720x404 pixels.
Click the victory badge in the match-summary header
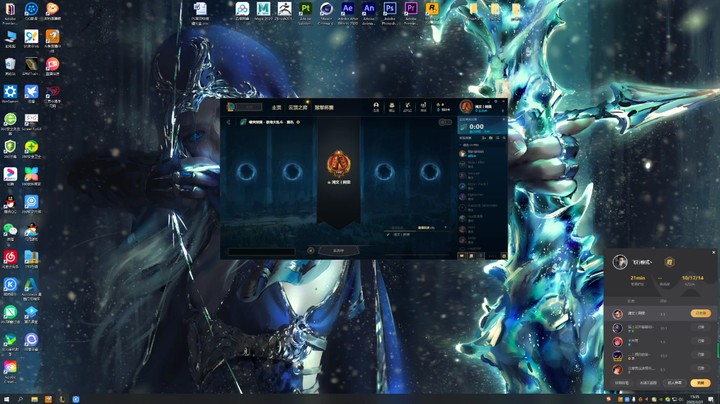669,262
